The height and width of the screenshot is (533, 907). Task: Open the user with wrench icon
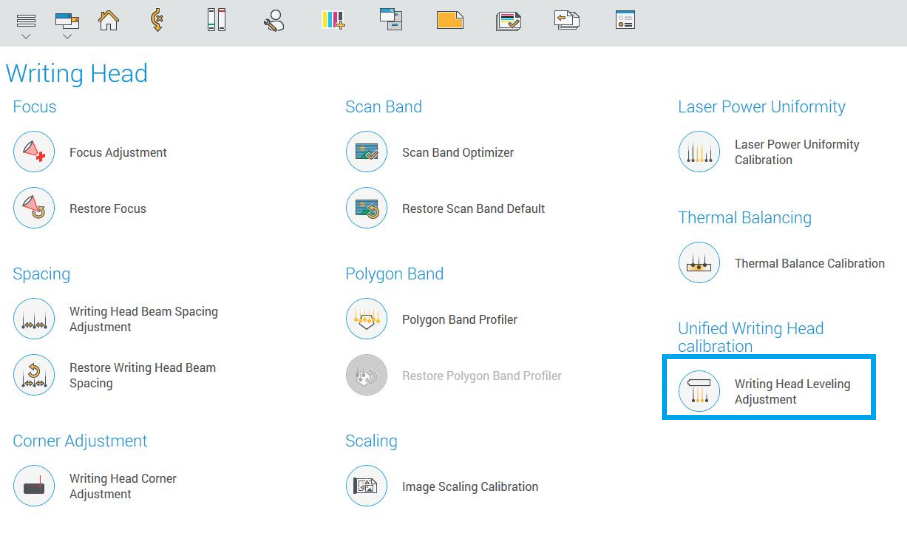(274, 20)
